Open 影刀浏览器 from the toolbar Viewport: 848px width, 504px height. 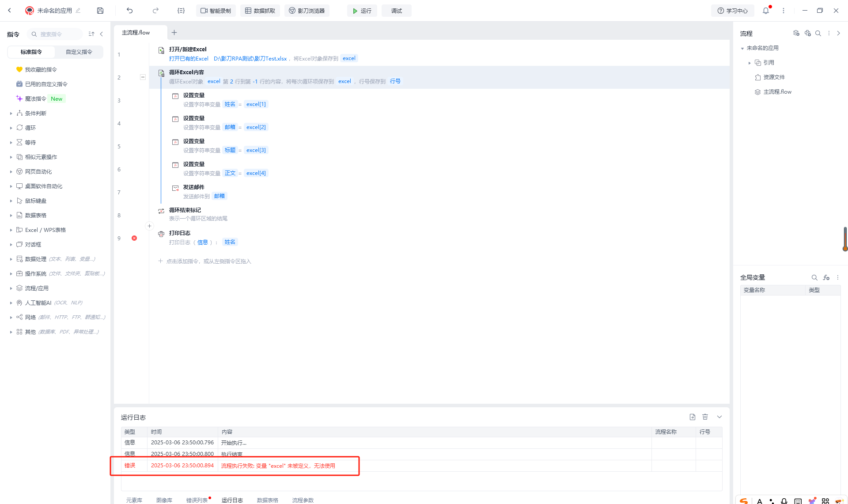coord(307,11)
